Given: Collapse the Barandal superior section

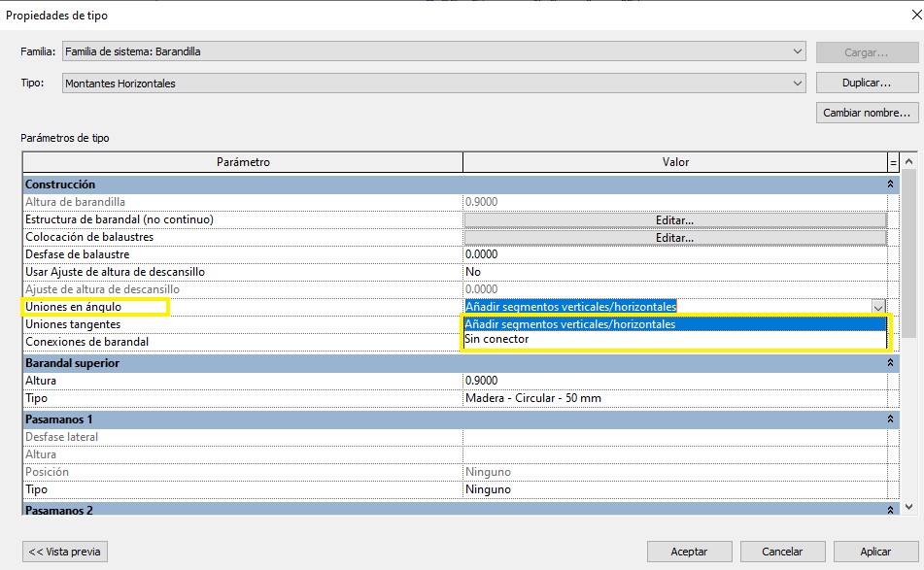Looking at the screenshot, I should (890, 363).
